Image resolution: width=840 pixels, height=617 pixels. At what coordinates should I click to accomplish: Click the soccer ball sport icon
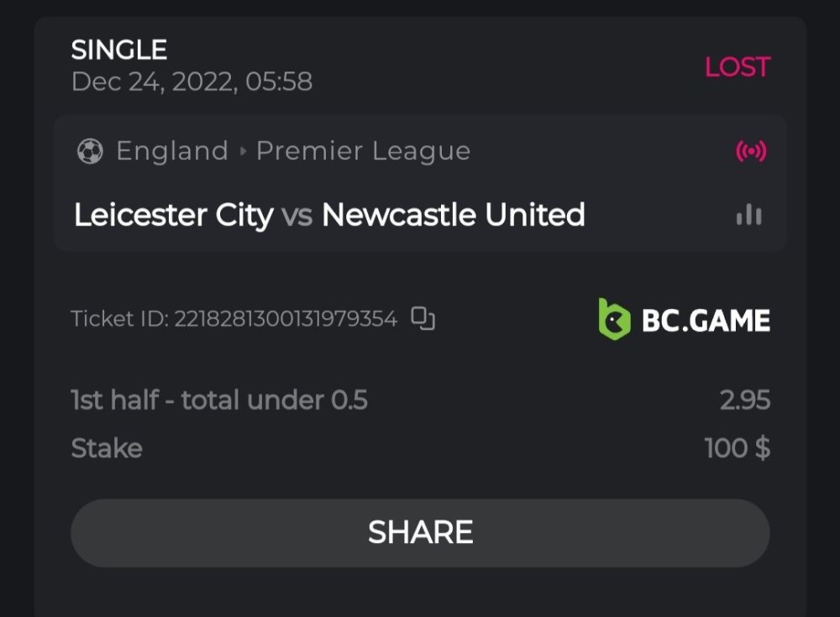coord(90,151)
